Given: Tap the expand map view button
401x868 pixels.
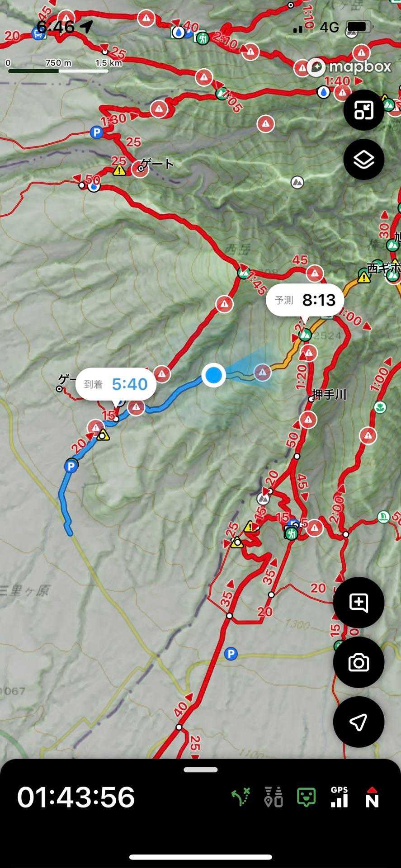Looking at the screenshot, I should [363, 110].
